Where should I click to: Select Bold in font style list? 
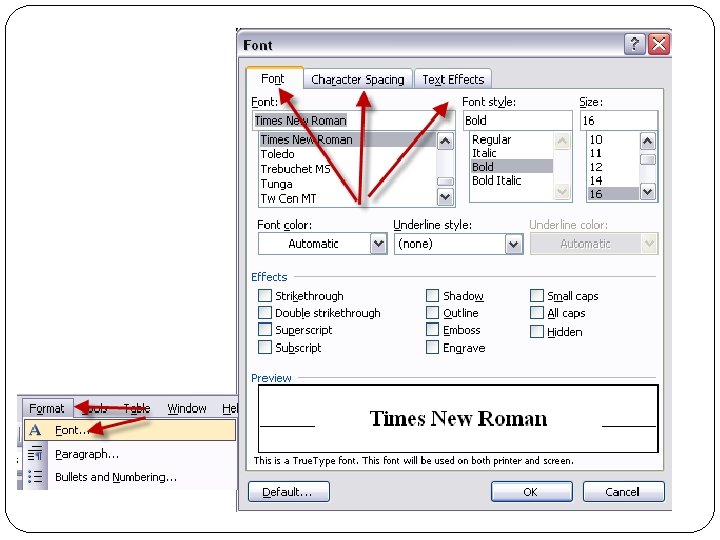512,166
